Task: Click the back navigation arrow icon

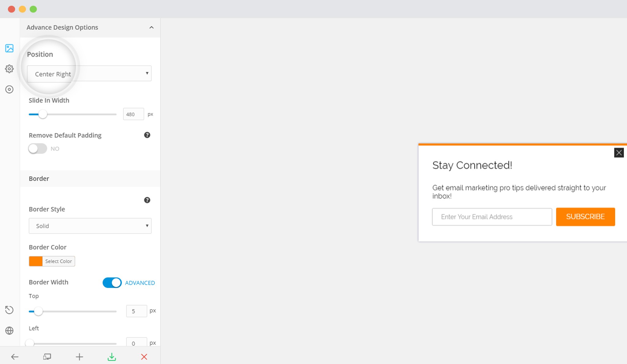Action: 15,356
